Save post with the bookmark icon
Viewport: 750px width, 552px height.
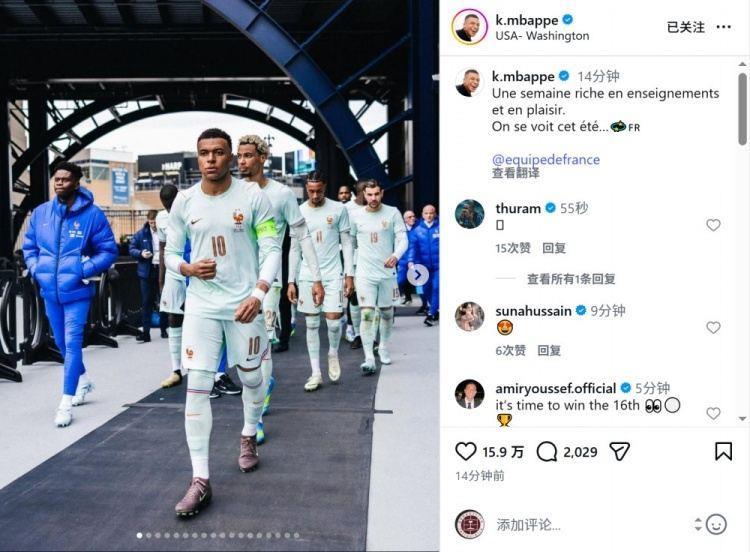(x=723, y=452)
